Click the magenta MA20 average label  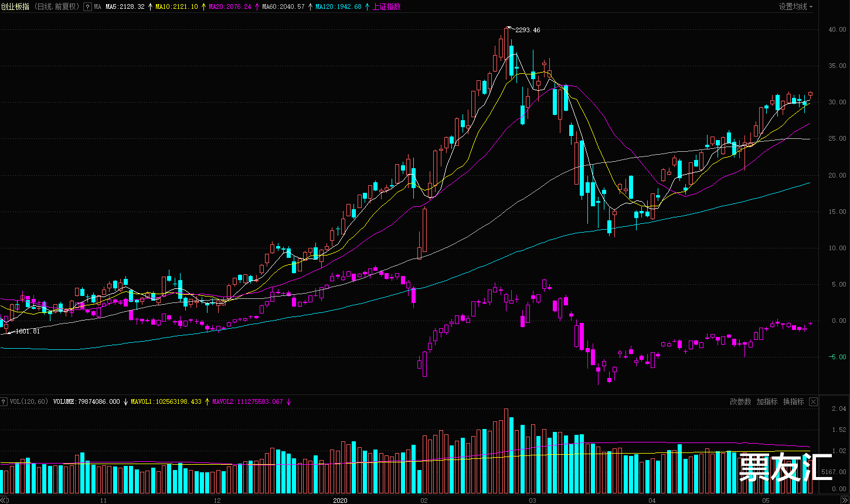tap(230, 7)
